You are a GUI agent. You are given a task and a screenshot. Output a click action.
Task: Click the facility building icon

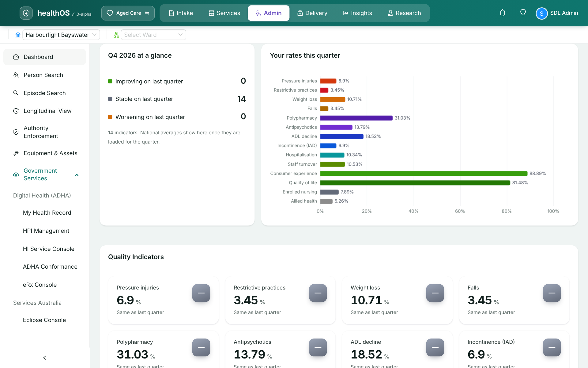tap(18, 35)
